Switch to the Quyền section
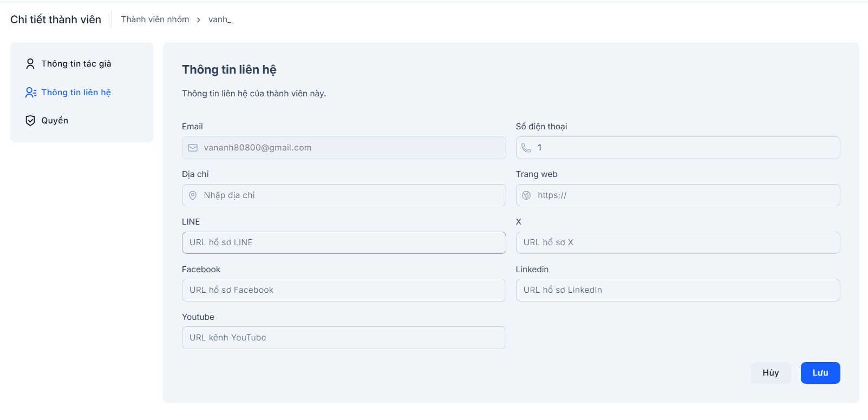This screenshot has width=868, height=420. point(55,121)
